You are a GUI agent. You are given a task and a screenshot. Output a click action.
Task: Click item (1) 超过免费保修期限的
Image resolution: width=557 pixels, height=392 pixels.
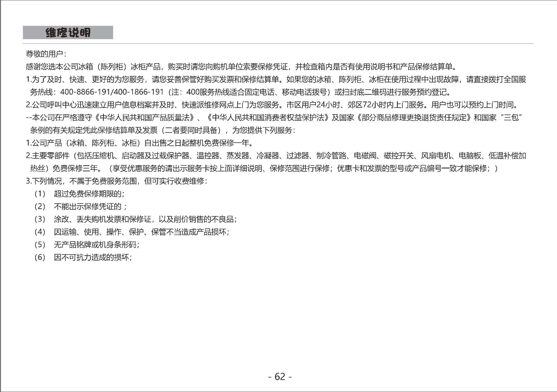click(89, 194)
